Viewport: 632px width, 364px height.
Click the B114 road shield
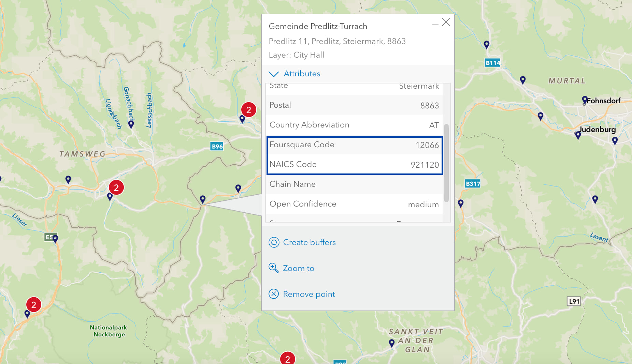pos(493,63)
